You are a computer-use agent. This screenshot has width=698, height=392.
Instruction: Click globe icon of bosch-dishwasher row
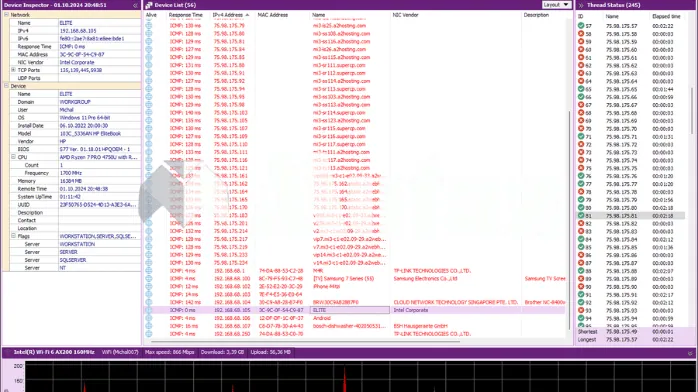pos(149,326)
